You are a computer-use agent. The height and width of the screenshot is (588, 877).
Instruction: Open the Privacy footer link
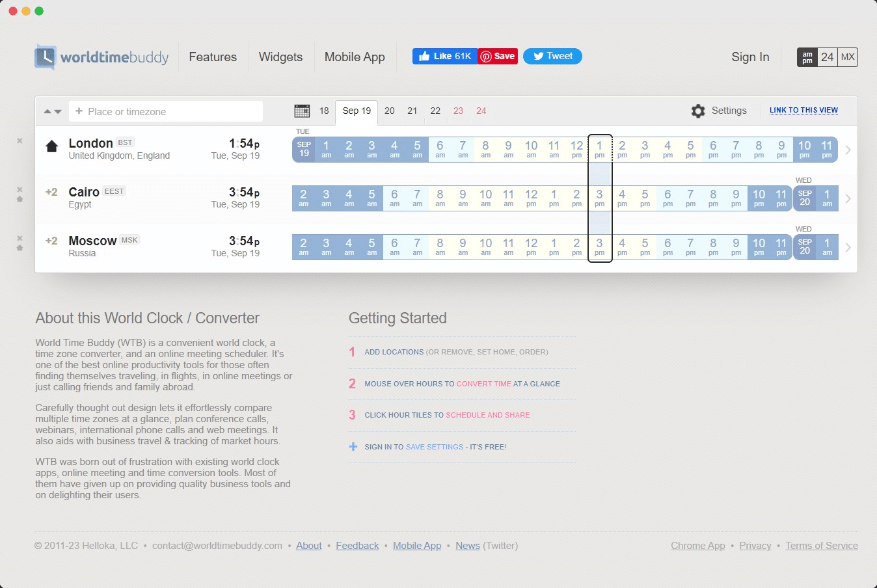tap(755, 546)
